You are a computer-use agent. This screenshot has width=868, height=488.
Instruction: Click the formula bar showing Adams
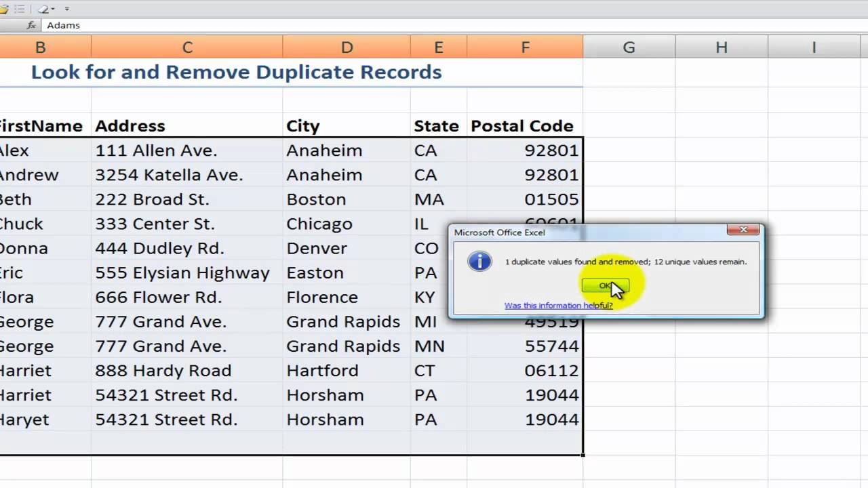[454, 25]
